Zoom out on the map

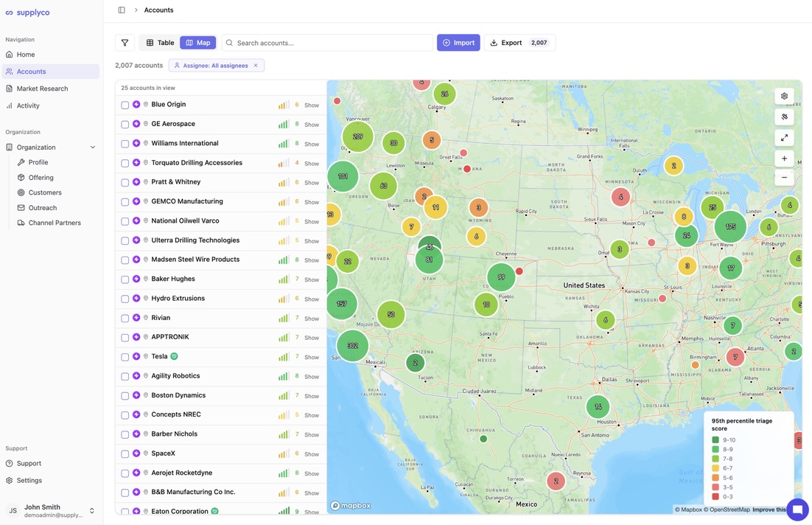(784, 177)
